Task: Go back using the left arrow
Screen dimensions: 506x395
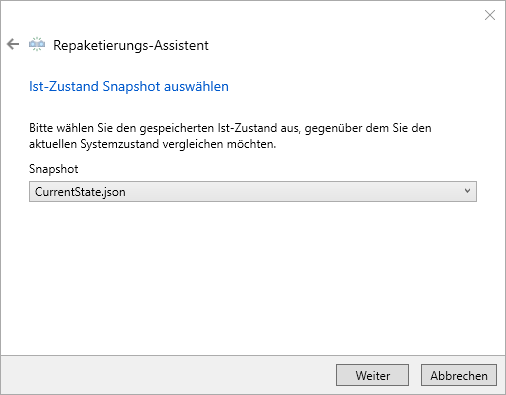Action: 13,44
